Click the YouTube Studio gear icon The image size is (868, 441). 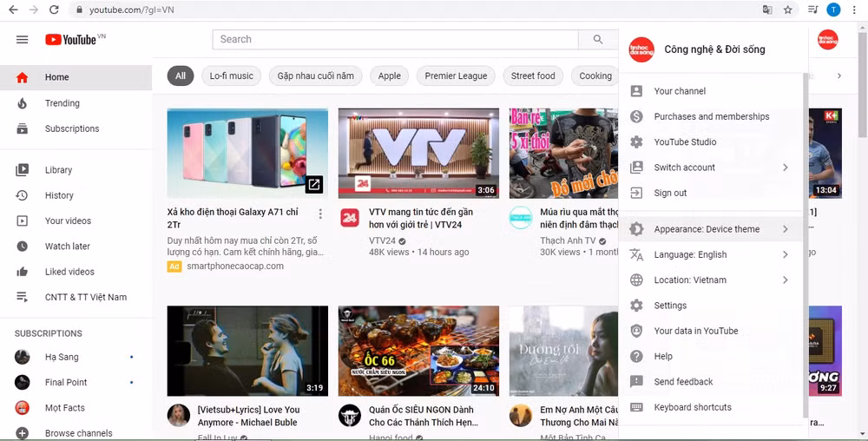point(636,142)
